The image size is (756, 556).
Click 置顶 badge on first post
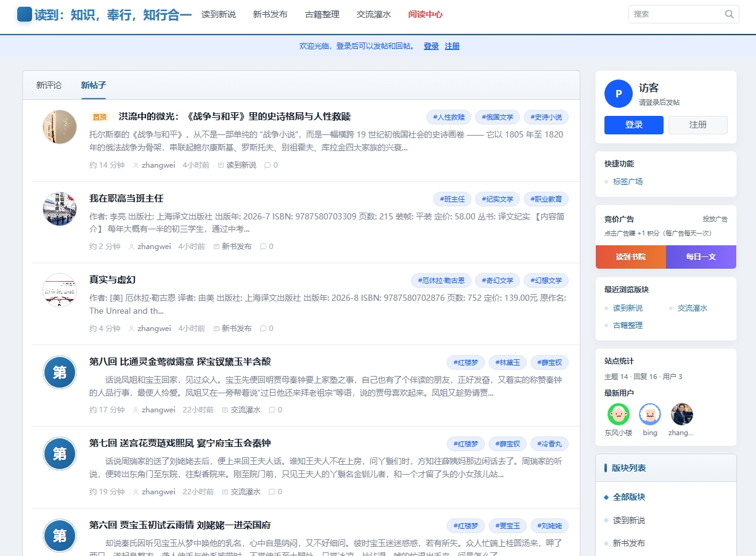(x=100, y=117)
